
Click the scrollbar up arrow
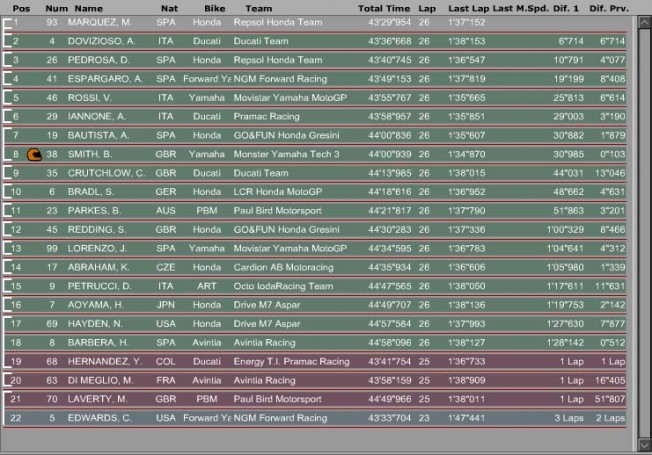pyautogui.click(x=645, y=22)
